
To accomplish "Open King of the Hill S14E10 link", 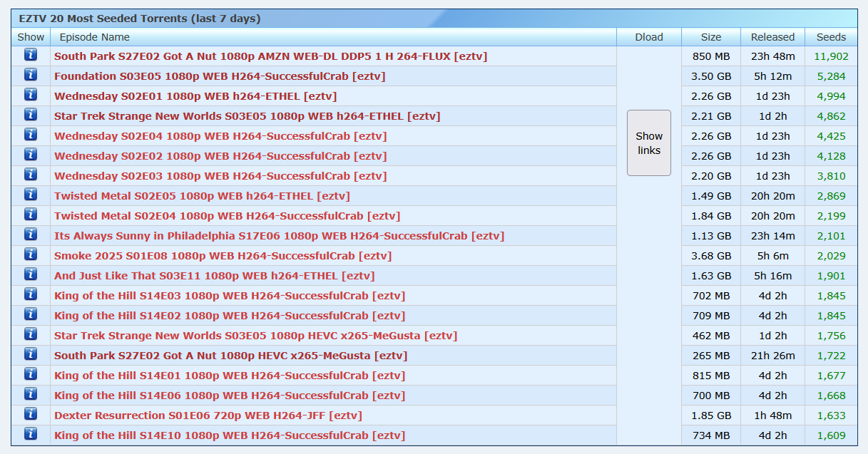I will (230, 435).
